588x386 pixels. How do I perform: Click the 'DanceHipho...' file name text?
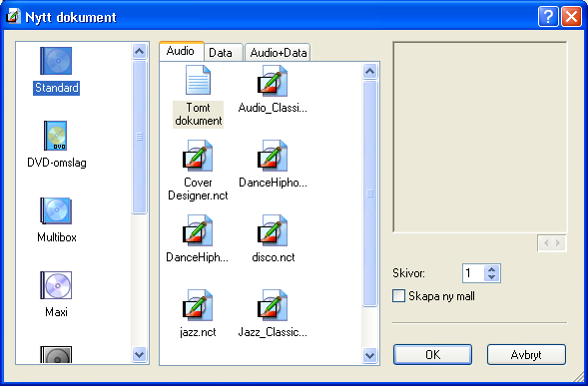[x=273, y=183]
